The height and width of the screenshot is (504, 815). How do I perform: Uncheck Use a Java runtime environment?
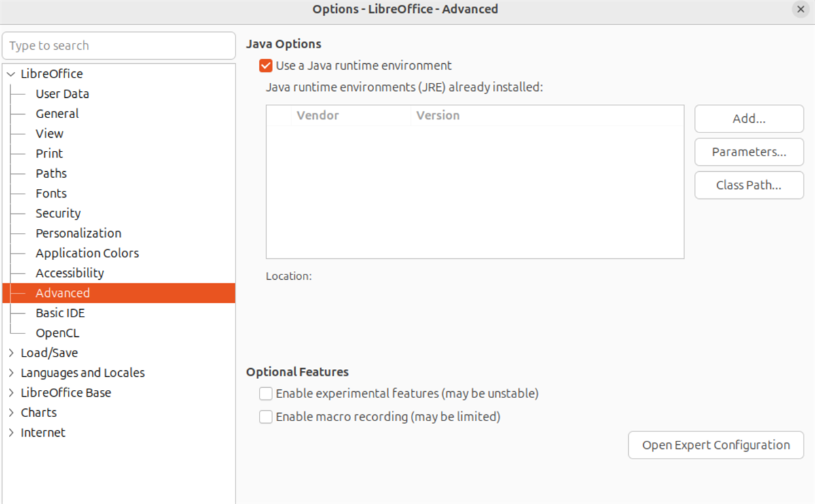266,66
